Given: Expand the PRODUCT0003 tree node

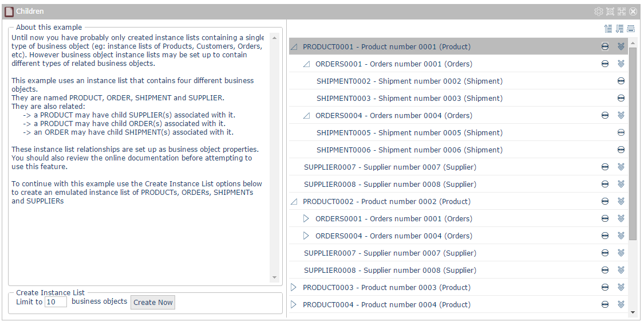Looking at the screenshot, I should click(x=293, y=288).
